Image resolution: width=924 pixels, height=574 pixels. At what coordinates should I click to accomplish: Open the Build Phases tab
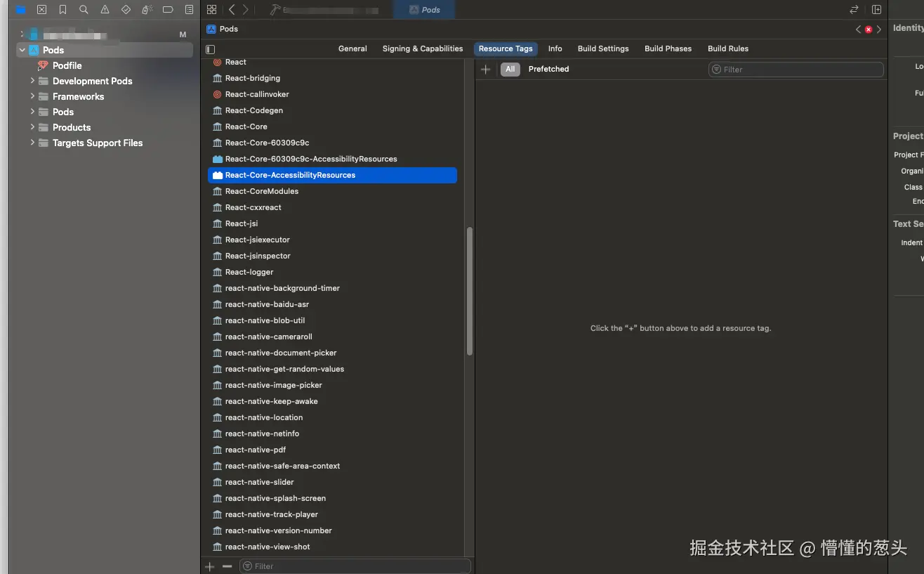point(668,48)
